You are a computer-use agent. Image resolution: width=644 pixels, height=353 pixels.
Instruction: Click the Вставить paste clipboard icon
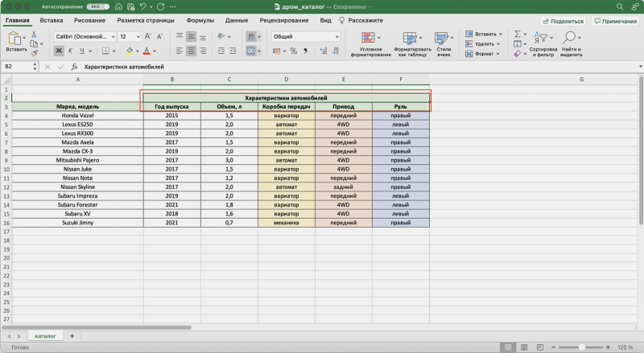[14, 38]
